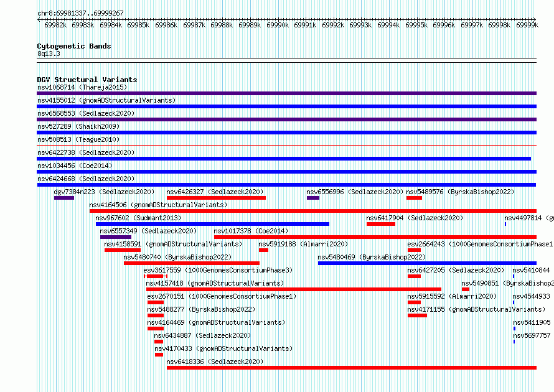
Task: Open the nsv5480469 (ByrskaBishop2022) label
Action: [372, 257]
